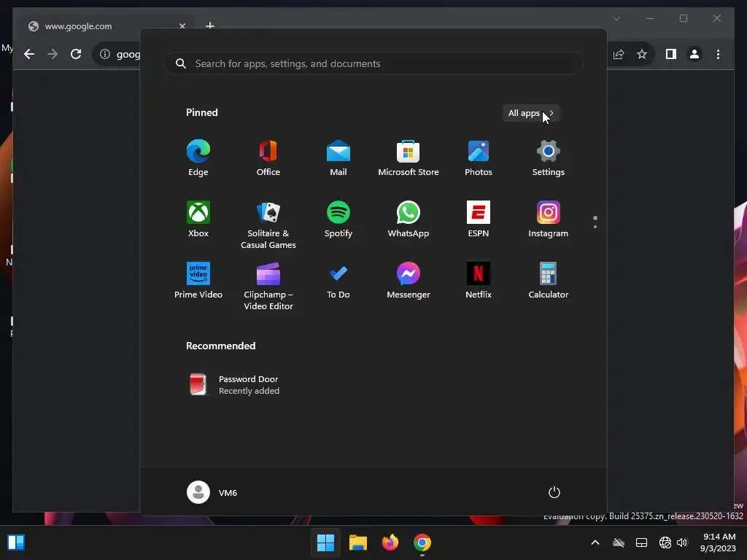Open the Mail app
747x560 pixels.
(338, 158)
